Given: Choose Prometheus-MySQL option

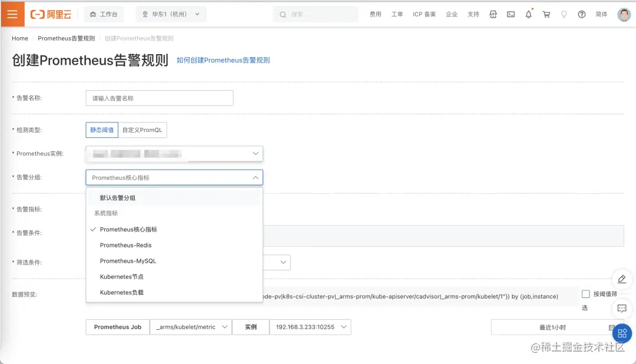Looking at the screenshot, I should tap(174, 261).
